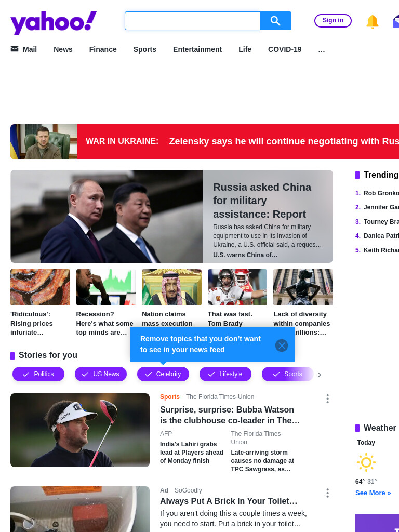This screenshot has height=532, width=399.
Task: Open options menu for SoGoodly ad
Action: 327,493
